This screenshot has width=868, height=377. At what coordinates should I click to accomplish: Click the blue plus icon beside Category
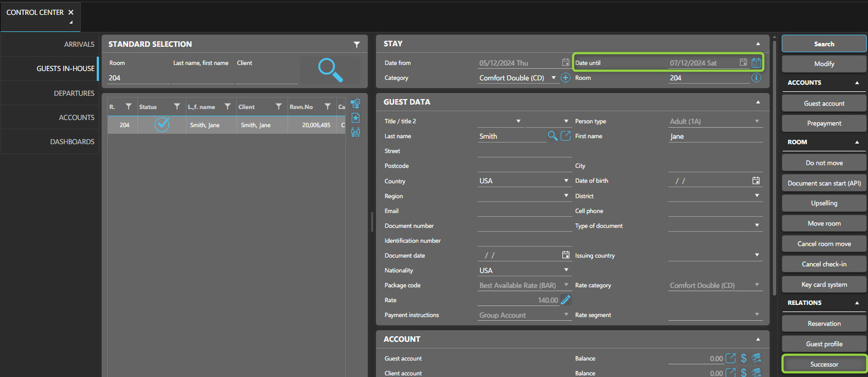(565, 78)
